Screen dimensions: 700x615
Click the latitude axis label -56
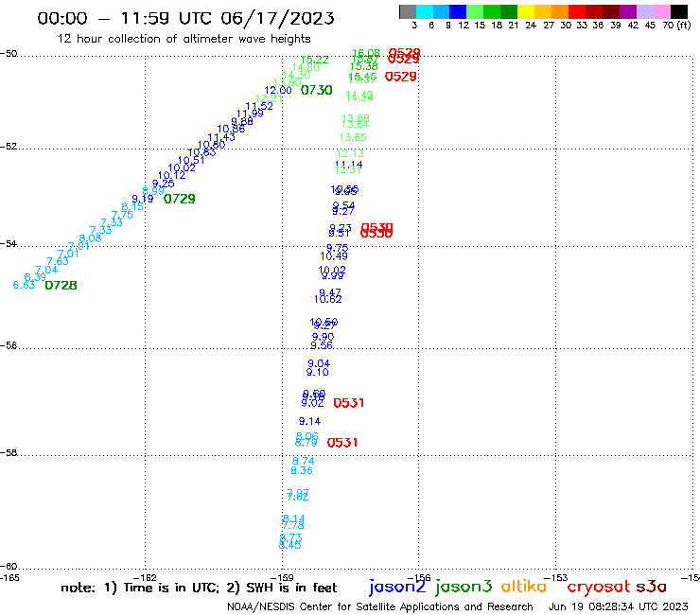[x=9, y=345]
